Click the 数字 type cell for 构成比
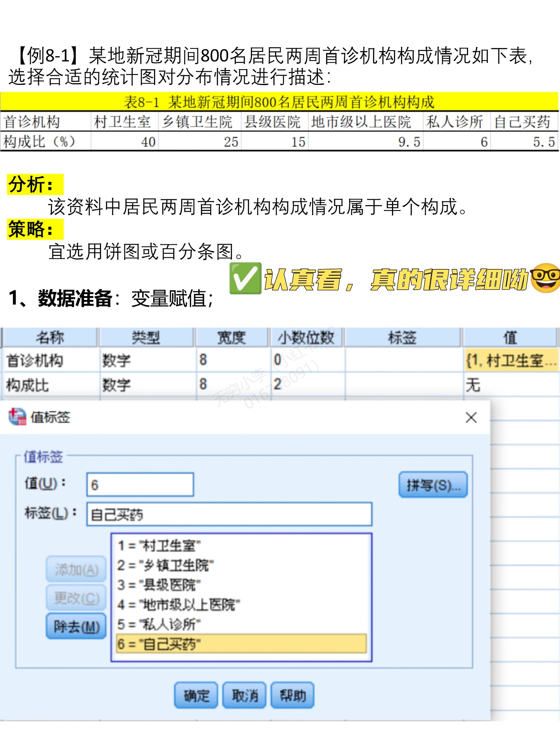Screen dimensions: 560x747 pyautogui.click(x=148, y=384)
